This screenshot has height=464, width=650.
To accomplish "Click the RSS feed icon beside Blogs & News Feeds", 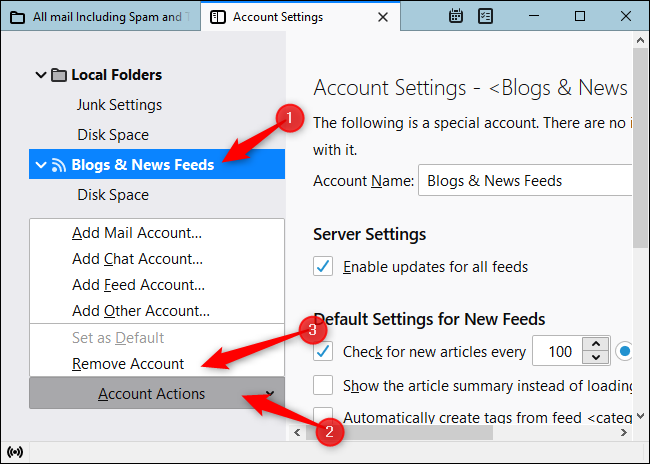I will (x=58, y=165).
